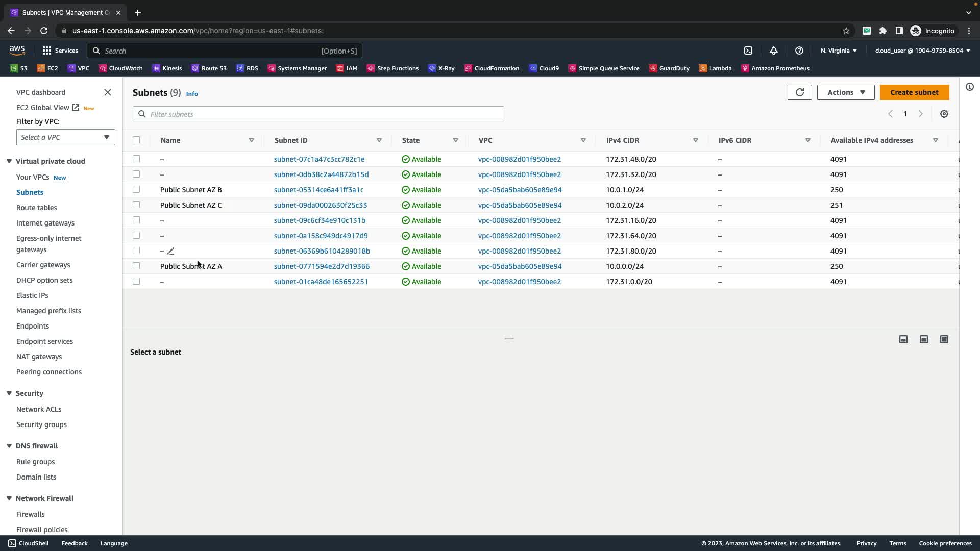Refresh the subnets list
Viewport: 980px width, 551px height.
(799, 92)
